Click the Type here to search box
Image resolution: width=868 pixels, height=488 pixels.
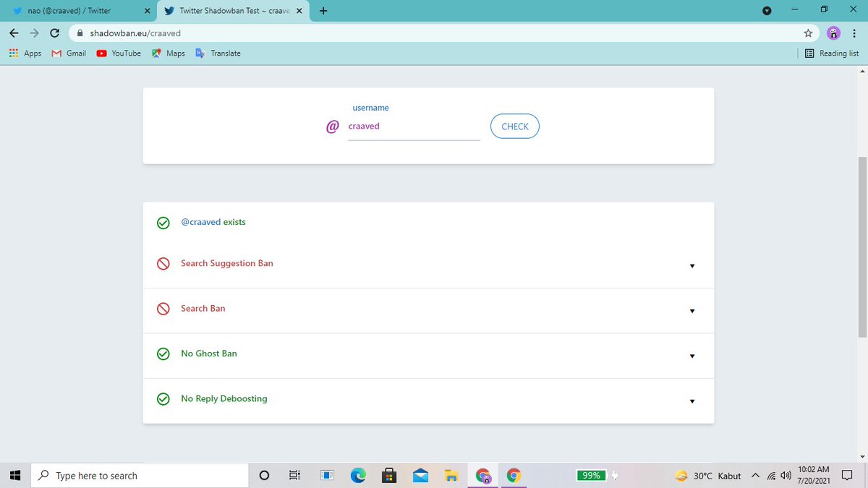pos(140,476)
